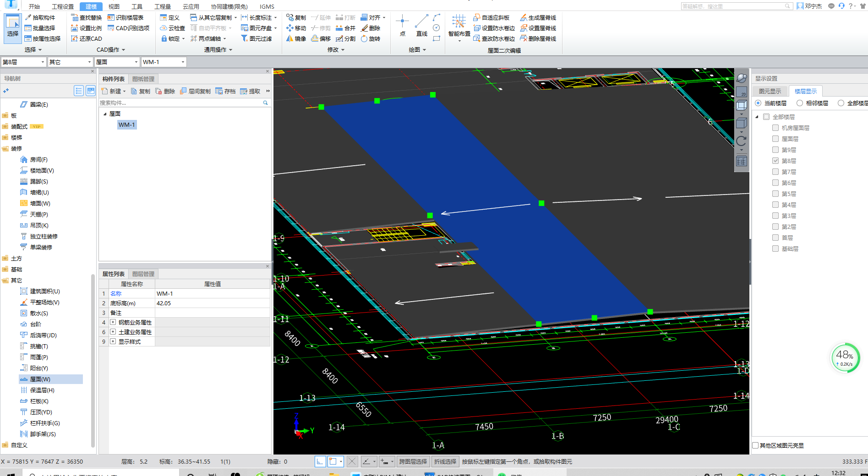Switch to 图元显示 tab
The height and width of the screenshot is (476, 868).
pos(770,91)
